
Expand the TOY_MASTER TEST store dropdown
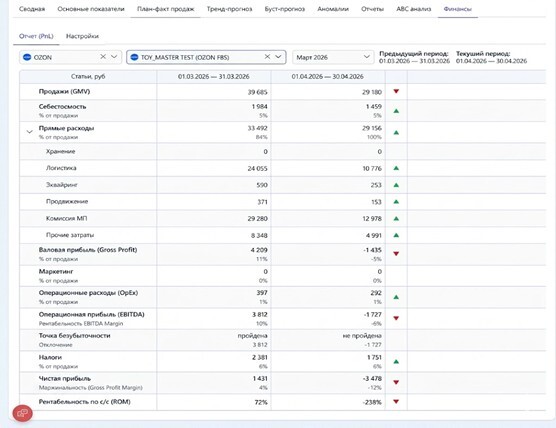(x=278, y=57)
